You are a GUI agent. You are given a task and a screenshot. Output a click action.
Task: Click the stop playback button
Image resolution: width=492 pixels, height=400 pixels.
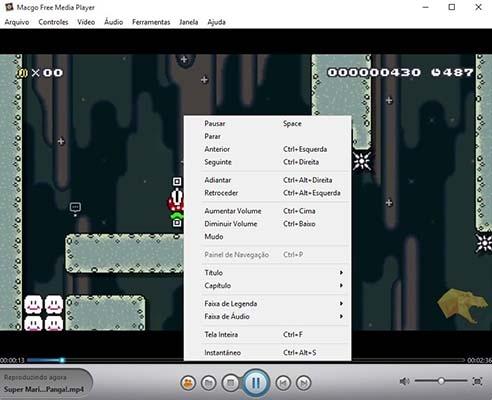click(230, 383)
